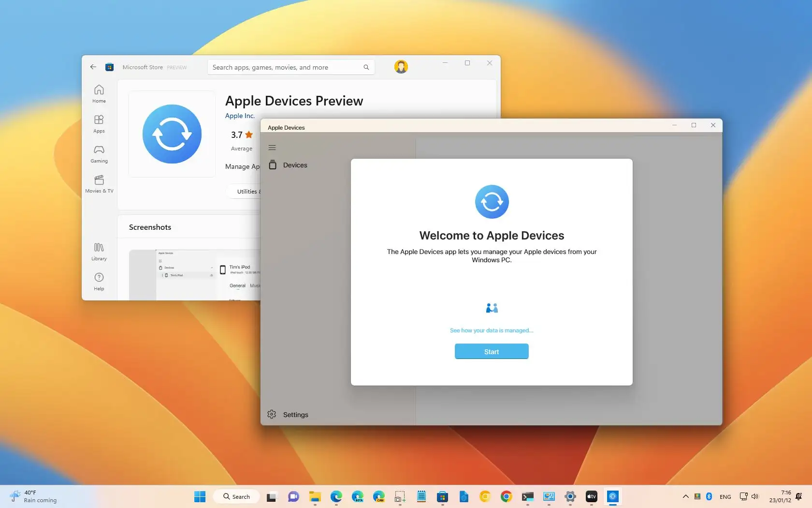Expand hidden icons in the system tray
The width and height of the screenshot is (812, 508).
[685, 496]
